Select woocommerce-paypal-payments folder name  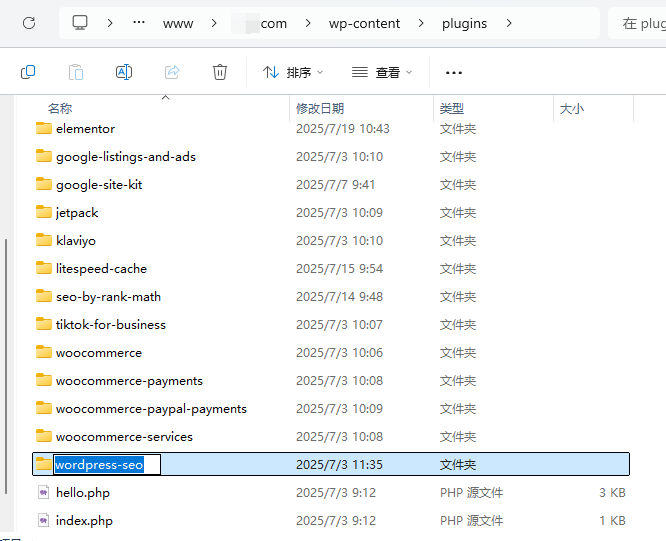point(151,409)
